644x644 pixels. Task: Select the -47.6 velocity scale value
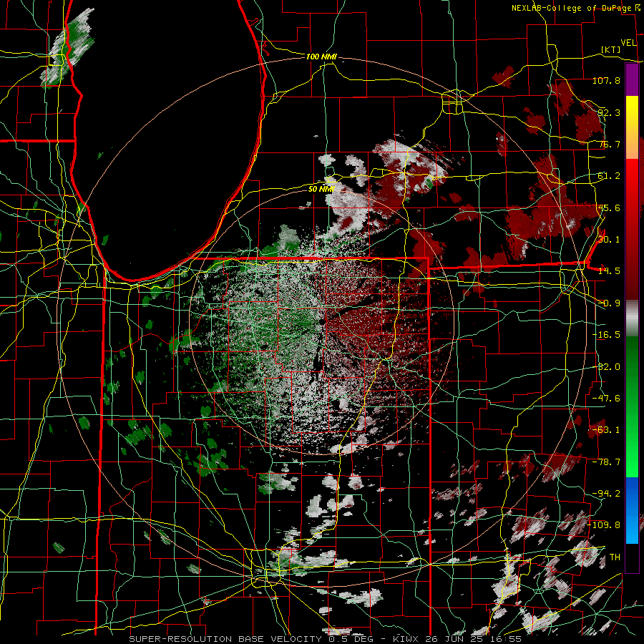[x=606, y=399]
